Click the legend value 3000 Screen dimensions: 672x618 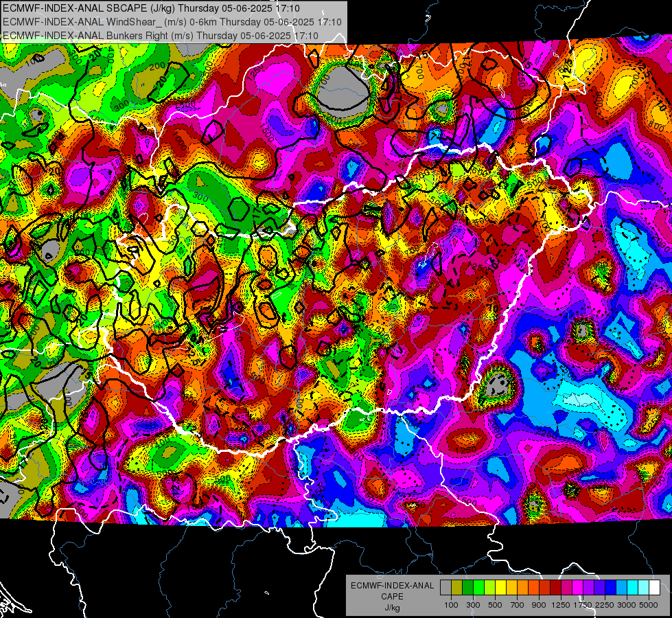627,605
